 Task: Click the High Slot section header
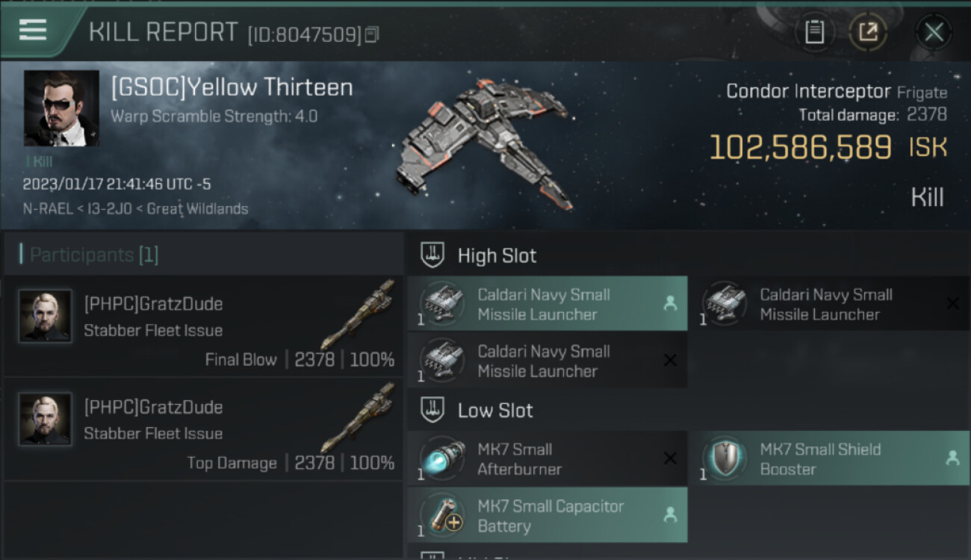coord(497,256)
